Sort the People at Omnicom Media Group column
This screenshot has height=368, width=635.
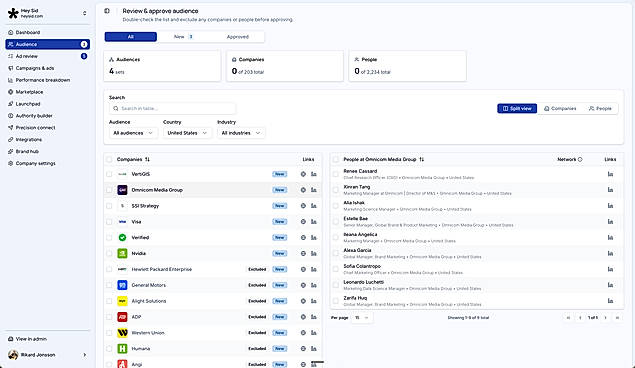tap(422, 160)
